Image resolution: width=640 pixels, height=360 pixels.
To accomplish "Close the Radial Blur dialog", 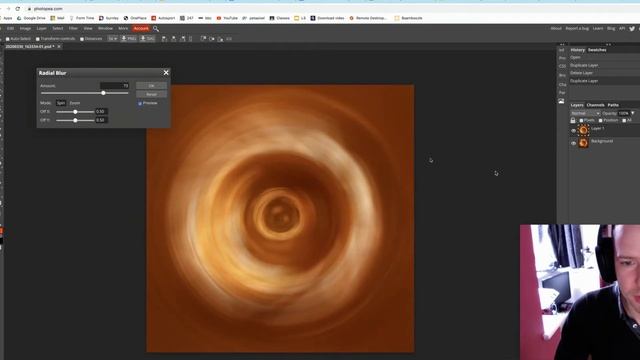I will click(x=166, y=73).
